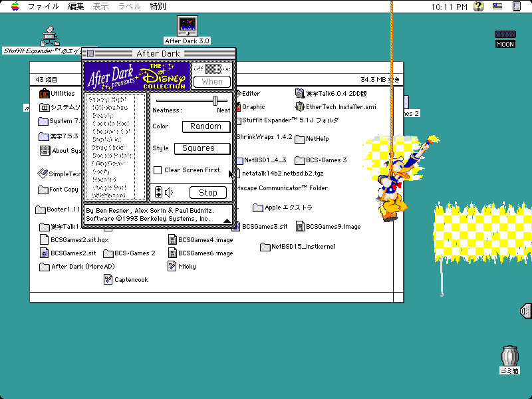532x399 pixels.
Task: Enable the Clear Screen First checkbox
Action: 158,170
